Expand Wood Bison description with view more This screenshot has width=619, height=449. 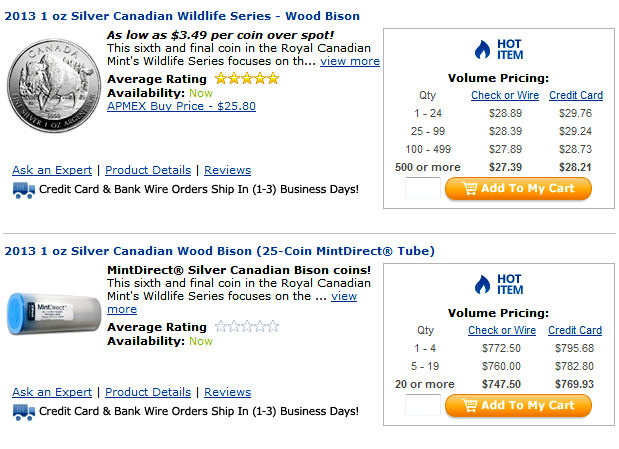click(350, 61)
